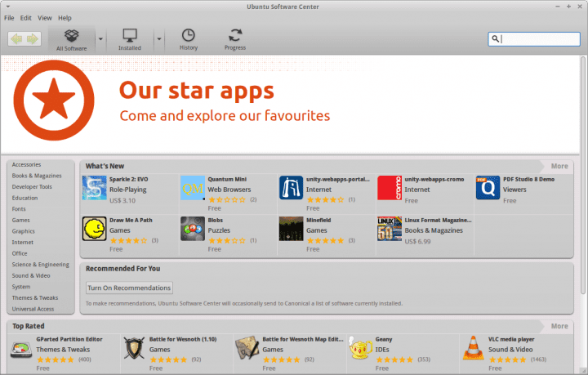Screen dimensions: 588x375
Task: Open the PDF Studio 8 Demo icon
Action: click(488, 188)
